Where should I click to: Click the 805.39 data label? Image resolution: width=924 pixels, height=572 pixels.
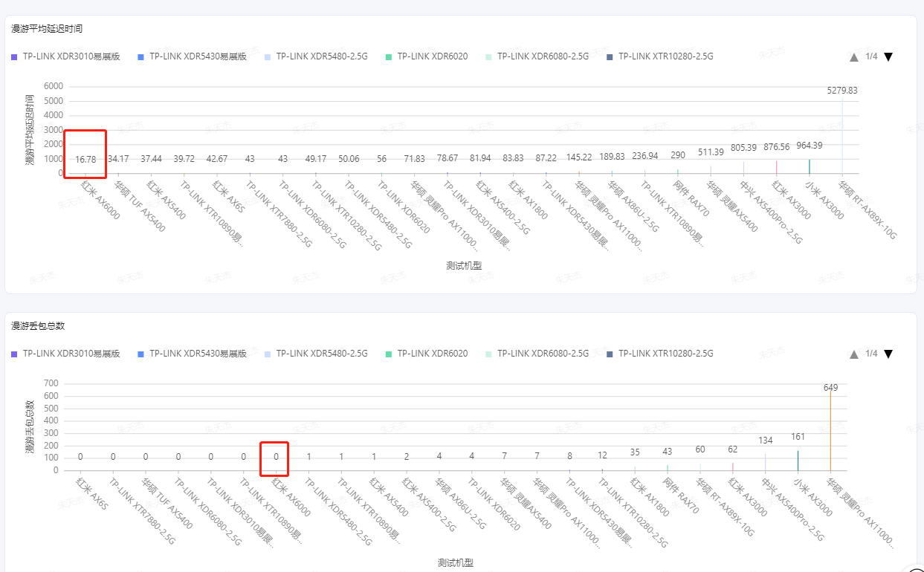[743, 148]
